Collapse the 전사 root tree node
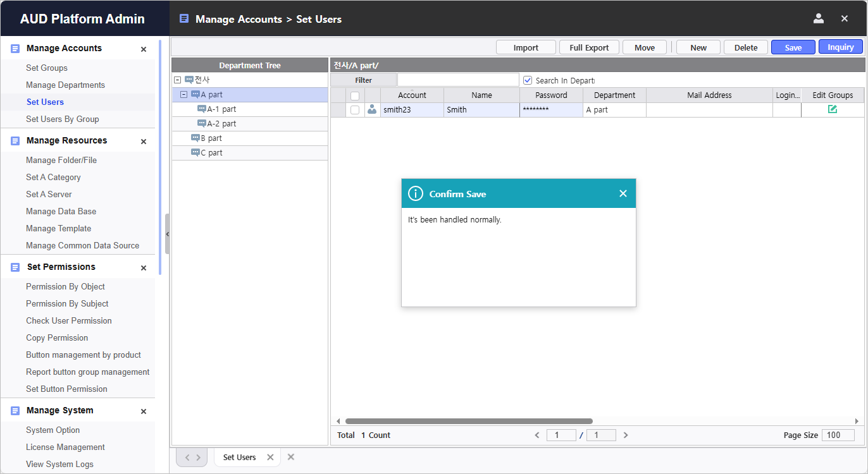This screenshot has width=868, height=474. pyautogui.click(x=178, y=80)
